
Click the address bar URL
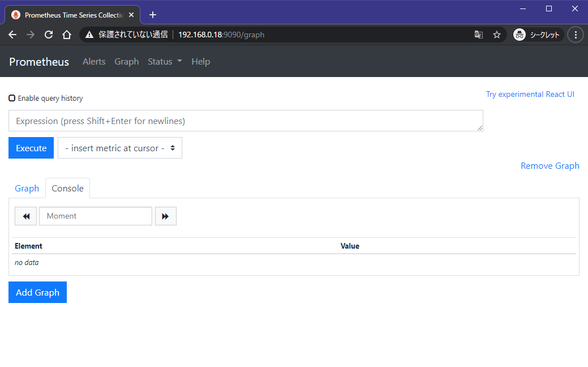click(221, 35)
